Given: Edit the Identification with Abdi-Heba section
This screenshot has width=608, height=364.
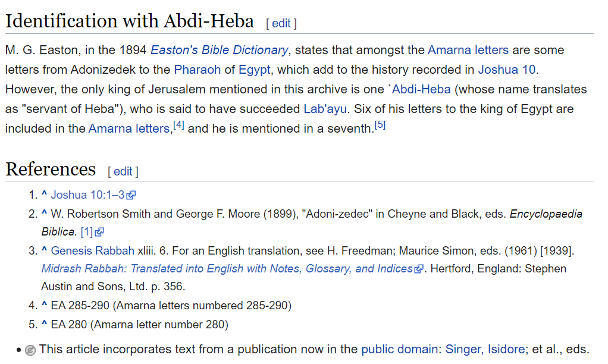Looking at the screenshot, I should click(x=281, y=23).
